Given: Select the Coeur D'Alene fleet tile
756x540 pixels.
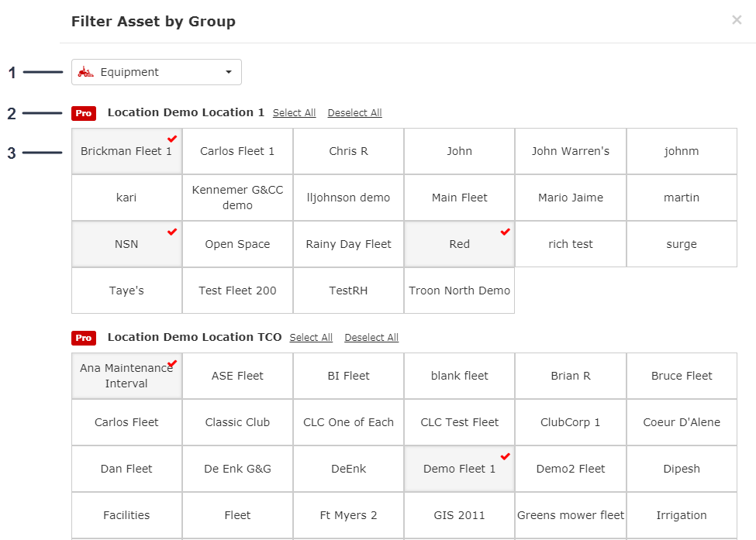Looking at the screenshot, I should pos(682,422).
